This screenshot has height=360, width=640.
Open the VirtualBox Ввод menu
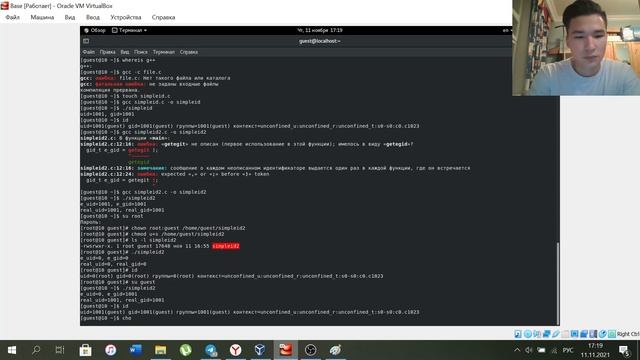(x=93, y=17)
